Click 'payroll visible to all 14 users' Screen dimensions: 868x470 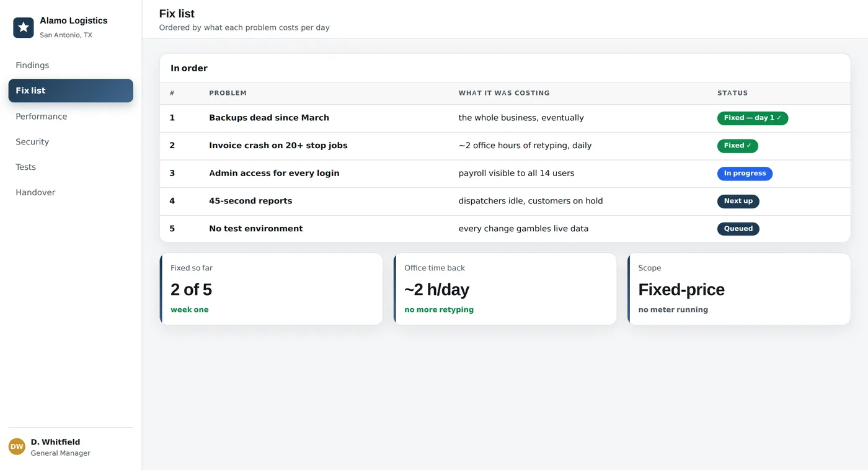click(x=516, y=174)
